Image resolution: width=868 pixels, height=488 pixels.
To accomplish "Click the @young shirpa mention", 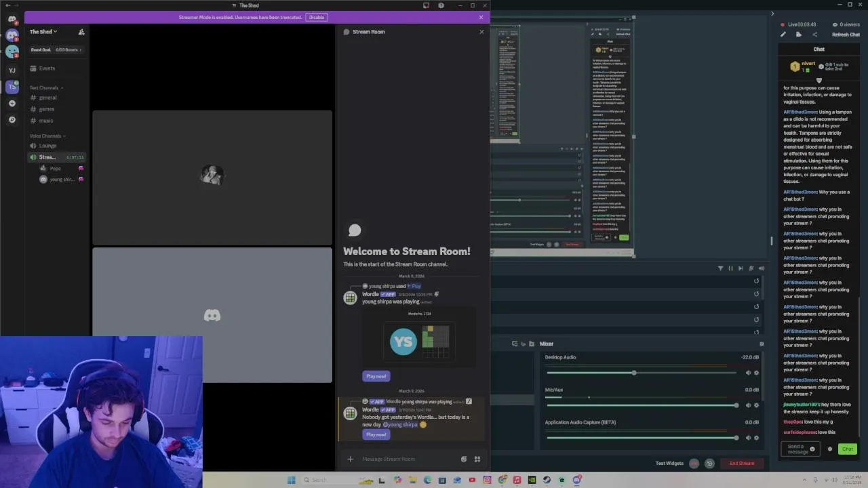I will 401,424.
